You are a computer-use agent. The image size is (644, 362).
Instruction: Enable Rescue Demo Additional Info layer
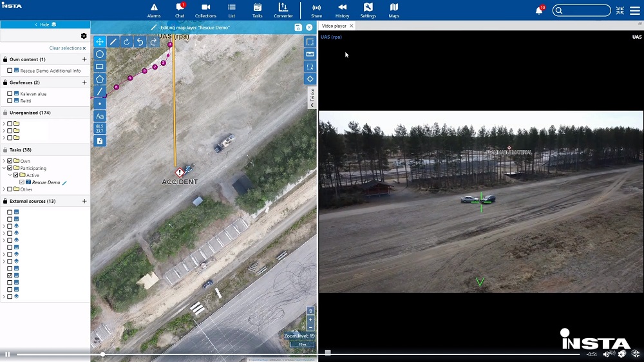coord(10,71)
